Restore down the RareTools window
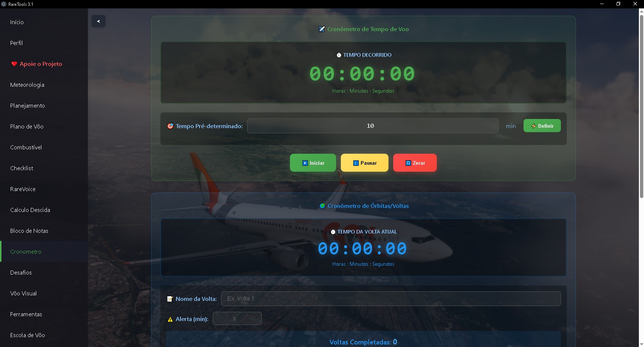 tap(618, 4)
